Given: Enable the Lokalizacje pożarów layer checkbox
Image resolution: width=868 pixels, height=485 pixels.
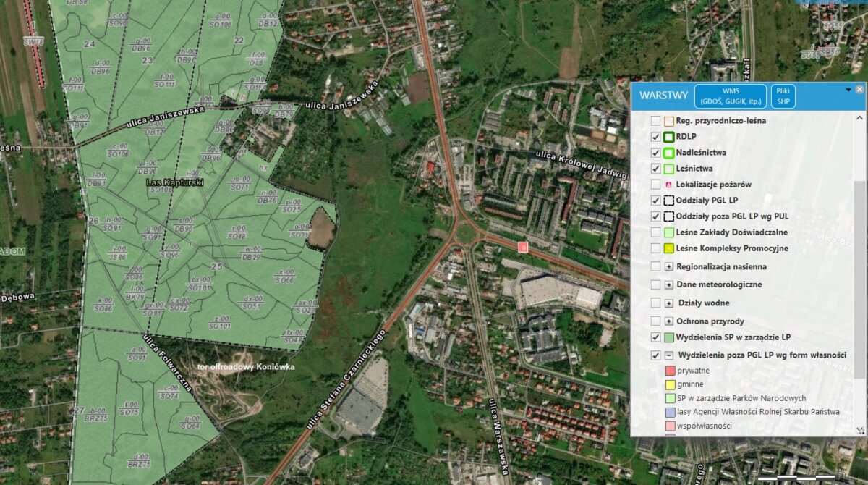Looking at the screenshot, I should click(x=655, y=185).
